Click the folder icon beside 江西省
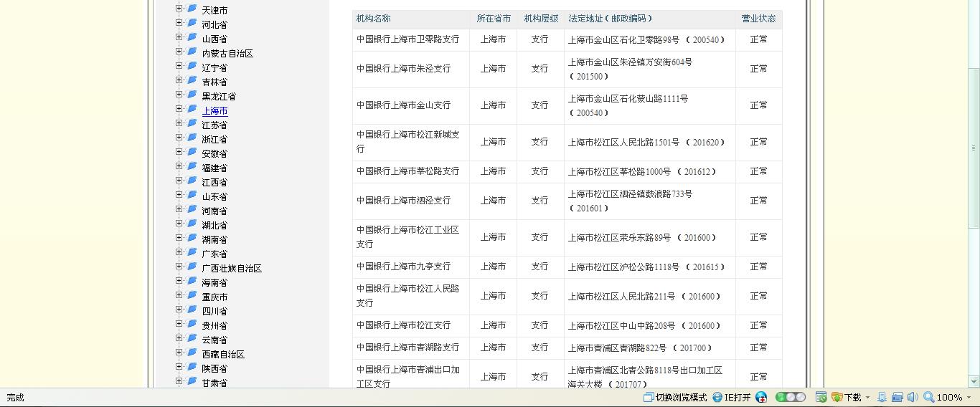The image size is (980, 407). pyautogui.click(x=192, y=181)
